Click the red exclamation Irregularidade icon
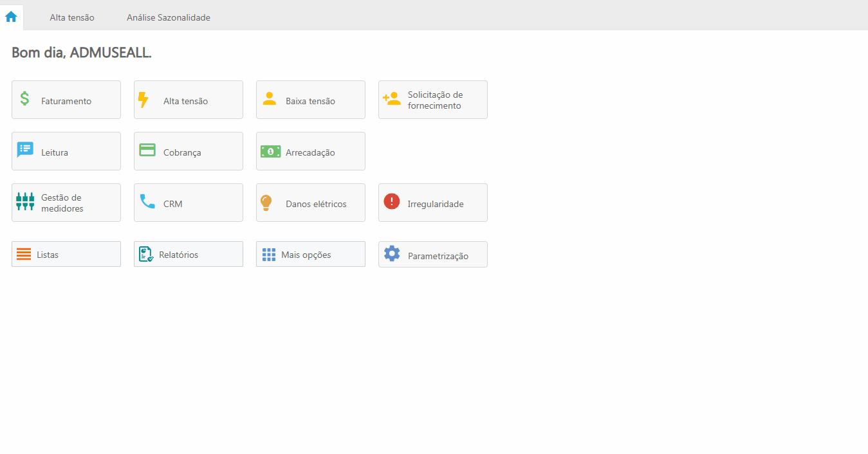 392,202
